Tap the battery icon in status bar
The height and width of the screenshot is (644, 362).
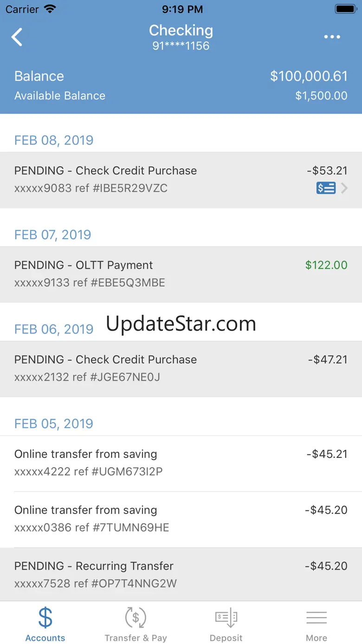(x=345, y=9)
